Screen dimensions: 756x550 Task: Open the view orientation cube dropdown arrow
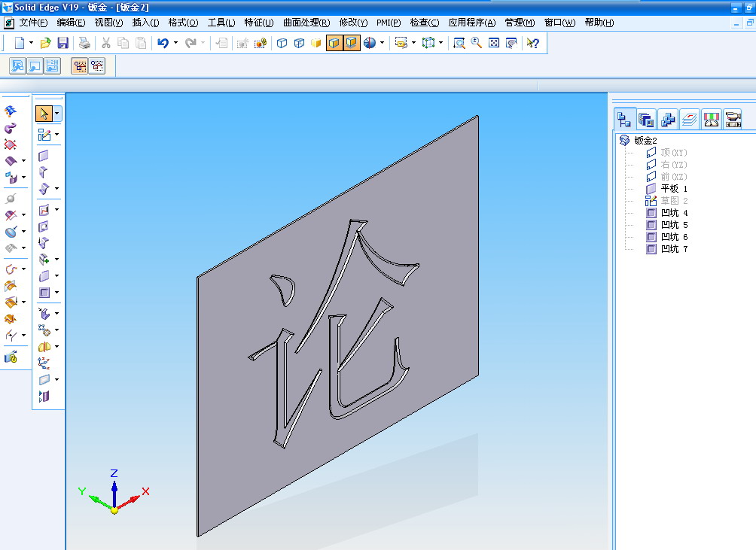coord(441,43)
